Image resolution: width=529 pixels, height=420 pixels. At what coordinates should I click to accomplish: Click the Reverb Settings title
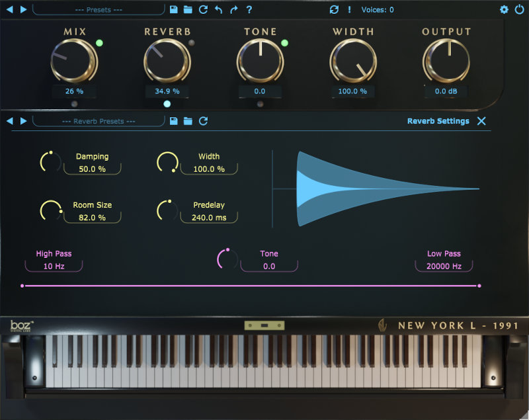point(438,121)
